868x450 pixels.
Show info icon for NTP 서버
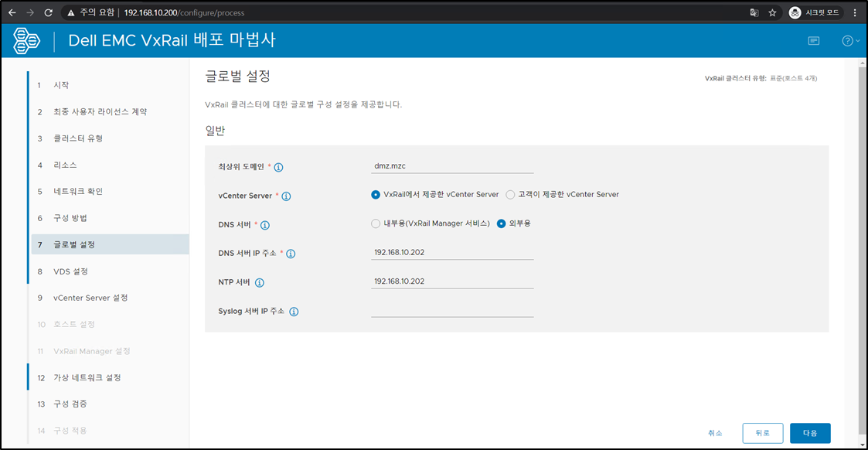point(260,283)
